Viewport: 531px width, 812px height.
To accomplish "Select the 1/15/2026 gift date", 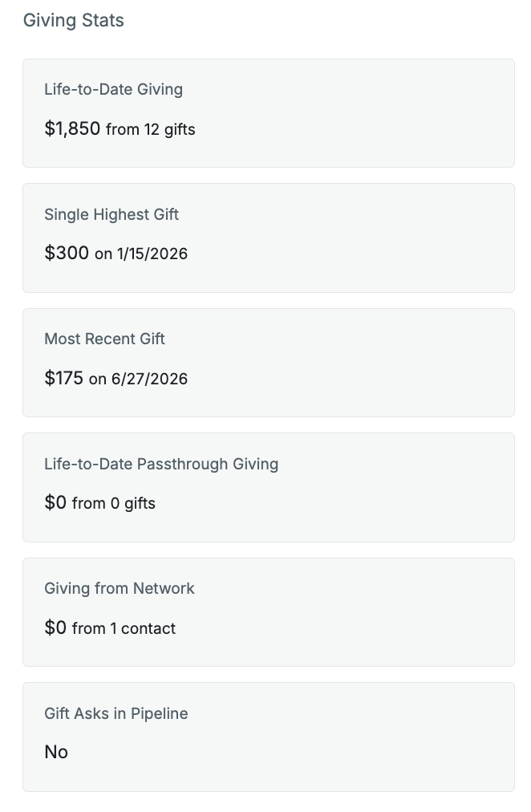I will pos(152,254).
